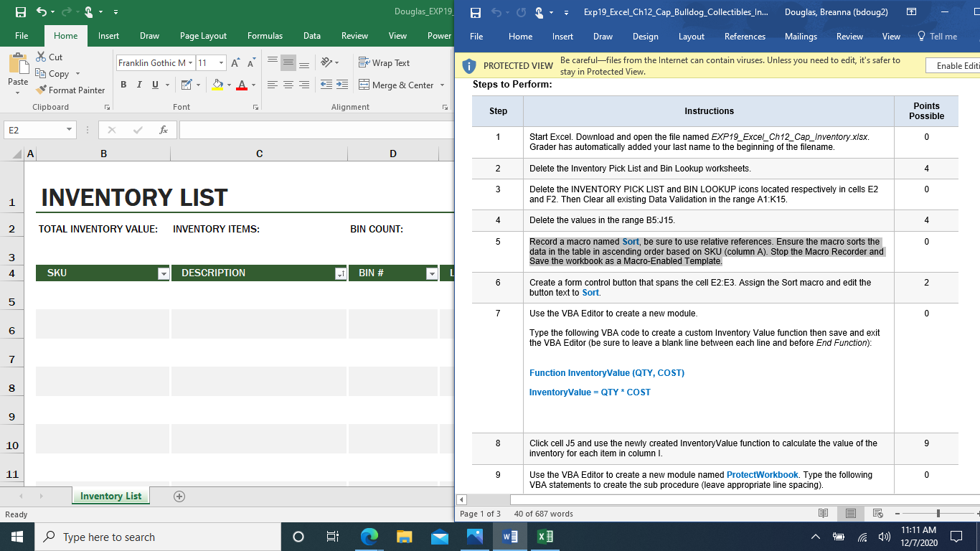Open the BIN # column filter dropdown
The height and width of the screenshot is (551, 980).
point(431,273)
